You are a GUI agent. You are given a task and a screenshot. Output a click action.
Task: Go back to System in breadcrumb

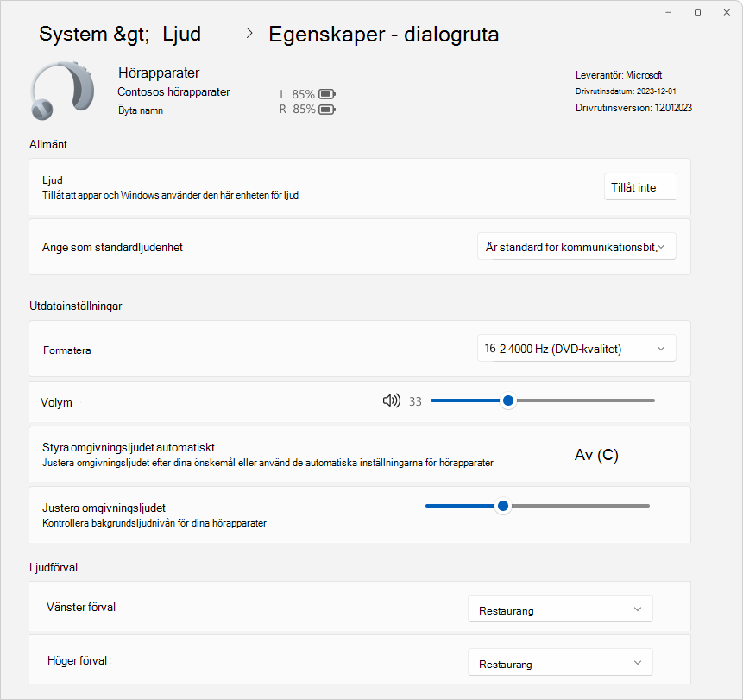point(73,34)
